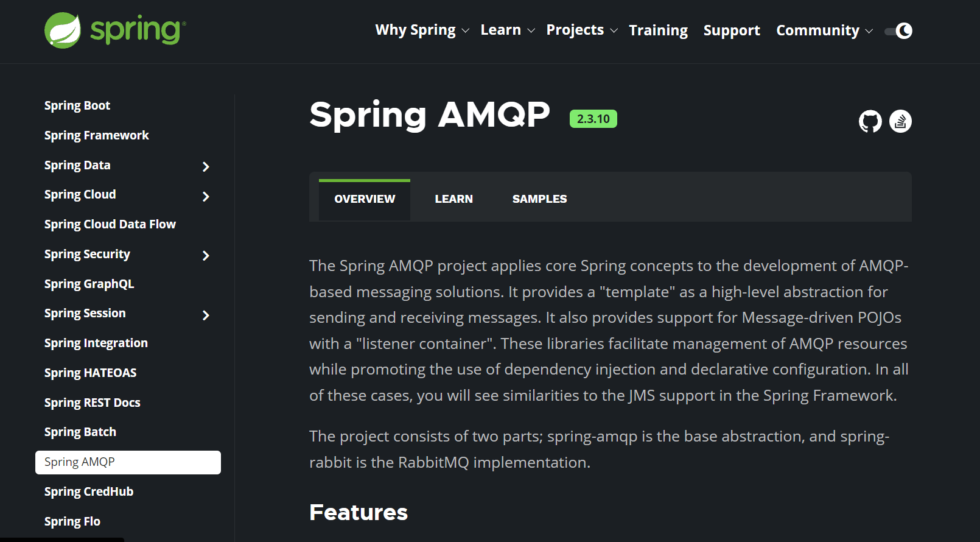
Task: Open the Projects dropdown menu
Action: click(x=581, y=30)
